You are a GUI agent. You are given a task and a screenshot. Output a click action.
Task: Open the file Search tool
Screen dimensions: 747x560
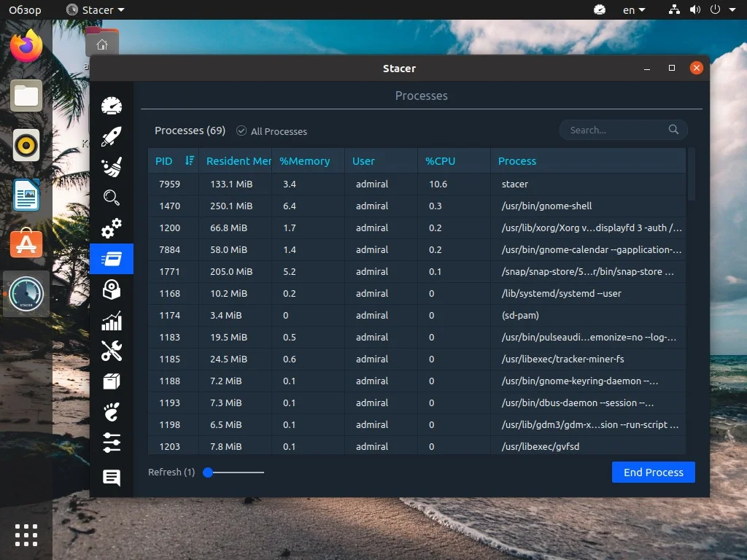click(112, 197)
